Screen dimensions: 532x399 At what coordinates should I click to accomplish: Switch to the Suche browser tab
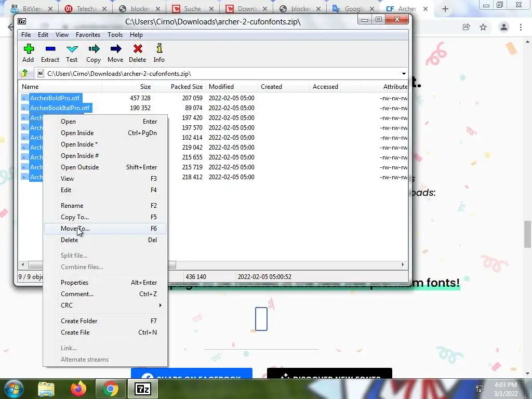click(192, 9)
